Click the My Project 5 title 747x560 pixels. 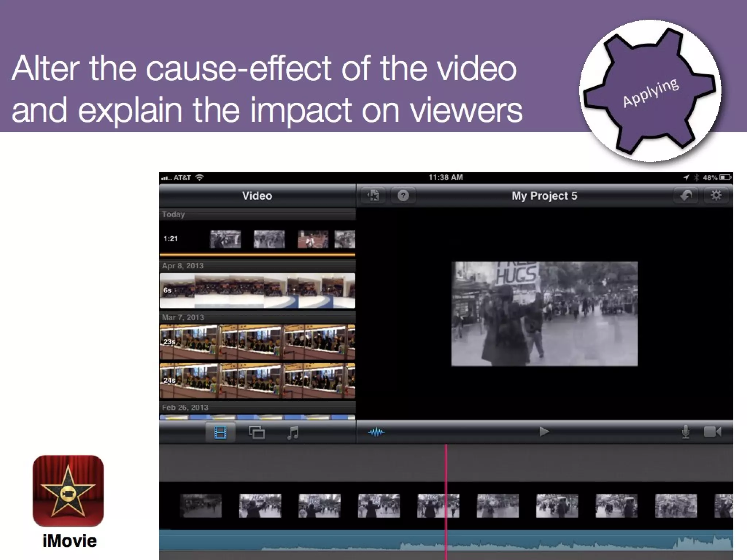[x=544, y=196]
